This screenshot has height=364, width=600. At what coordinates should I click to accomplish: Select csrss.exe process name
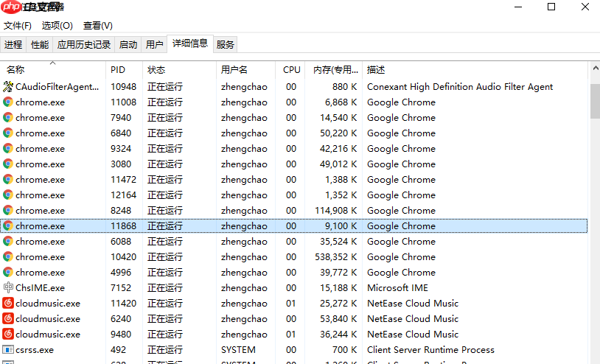pyautogui.click(x=35, y=349)
